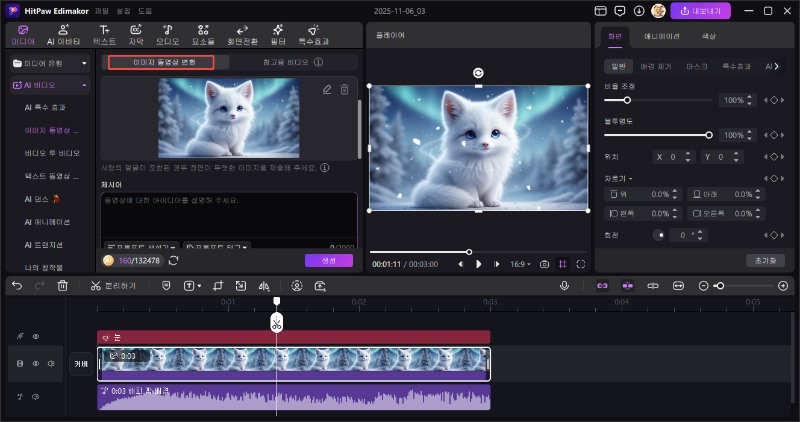Select the 배경 제거 sub-tab
The image size is (800, 422).
click(x=656, y=66)
